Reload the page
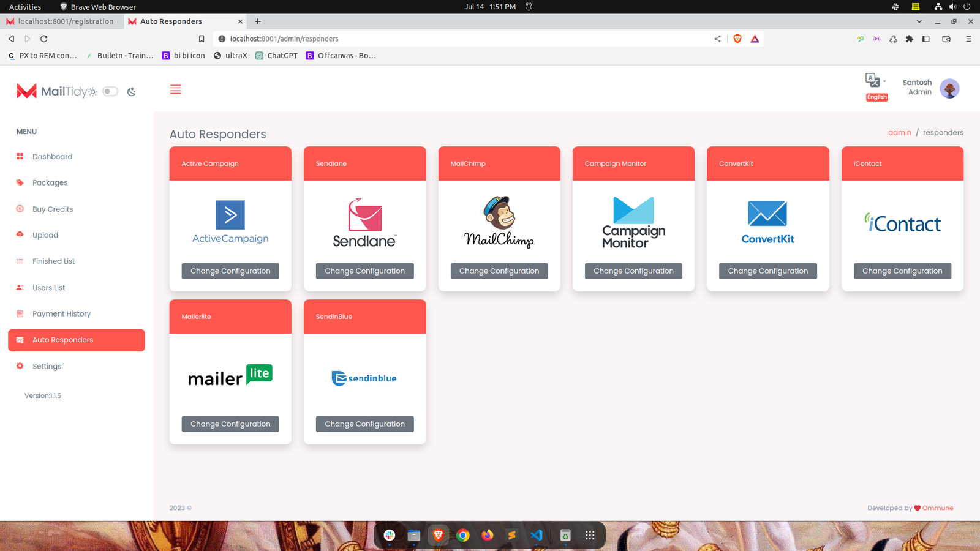This screenshot has height=551, width=980. tap(43, 39)
